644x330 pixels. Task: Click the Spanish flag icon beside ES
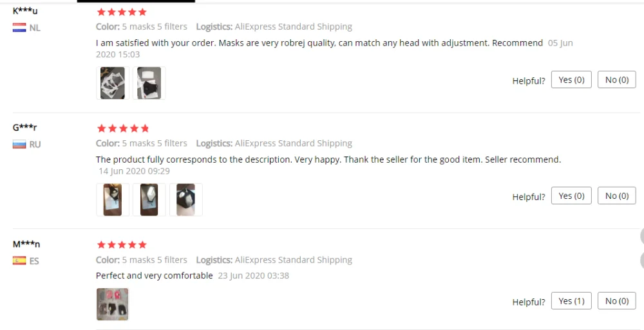point(19,261)
